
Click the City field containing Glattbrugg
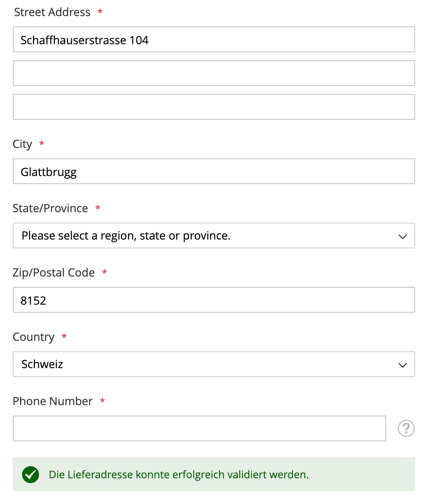tap(214, 171)
